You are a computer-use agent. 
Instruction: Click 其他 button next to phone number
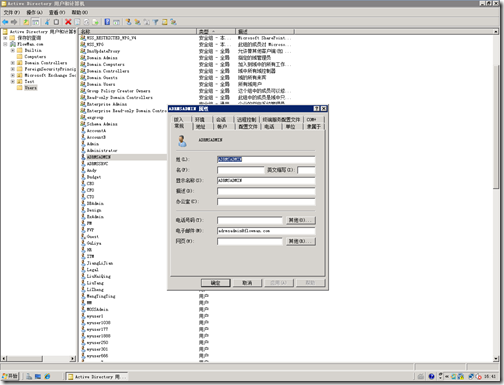click(x=300, y=220)
